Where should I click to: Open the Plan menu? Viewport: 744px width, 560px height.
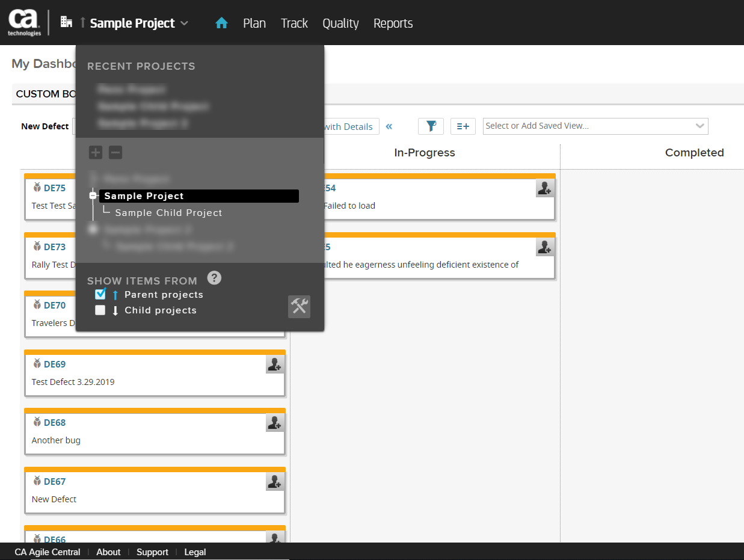tap(254, 23)
